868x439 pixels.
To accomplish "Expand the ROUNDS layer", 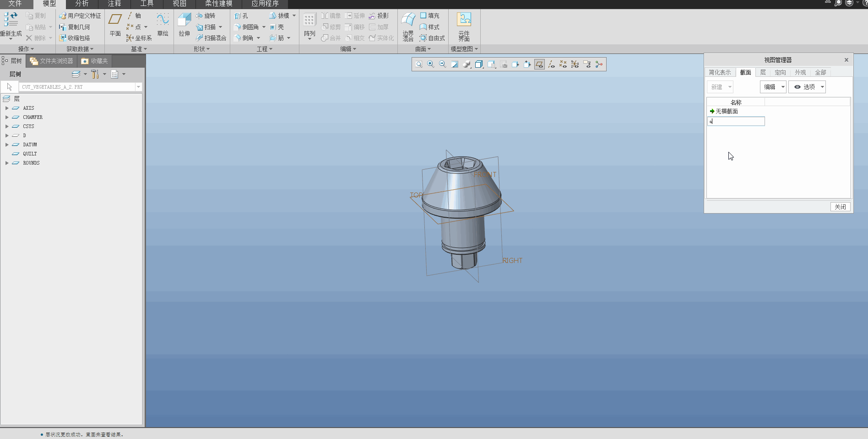I will click(x=7, y=163).
